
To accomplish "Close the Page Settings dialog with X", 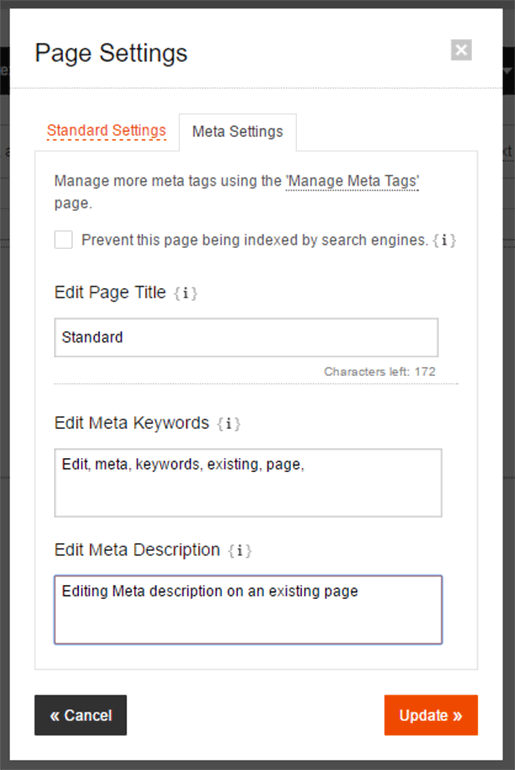I will pyautogui.click(x=461, y=50).
